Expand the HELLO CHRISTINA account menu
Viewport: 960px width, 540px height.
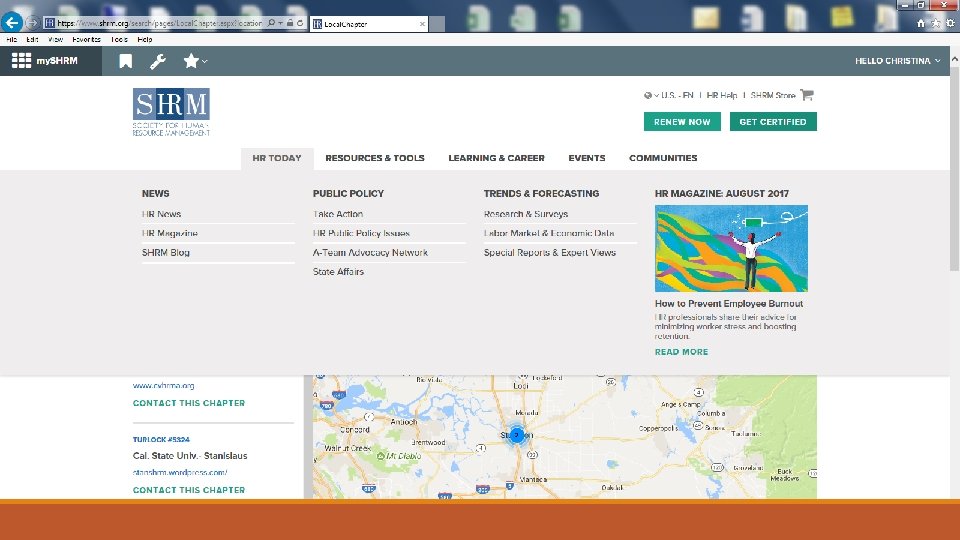pyautogui.click(x=898, y=61)
